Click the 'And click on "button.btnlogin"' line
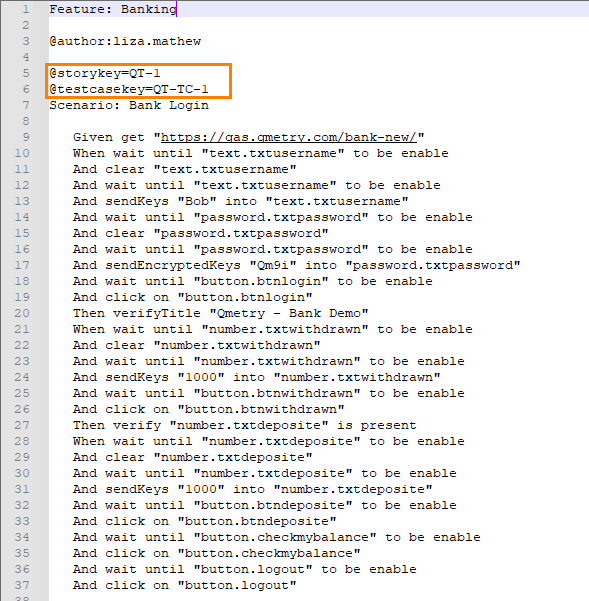Viewport: 589px width, 601px height. (x=193, y=297)
